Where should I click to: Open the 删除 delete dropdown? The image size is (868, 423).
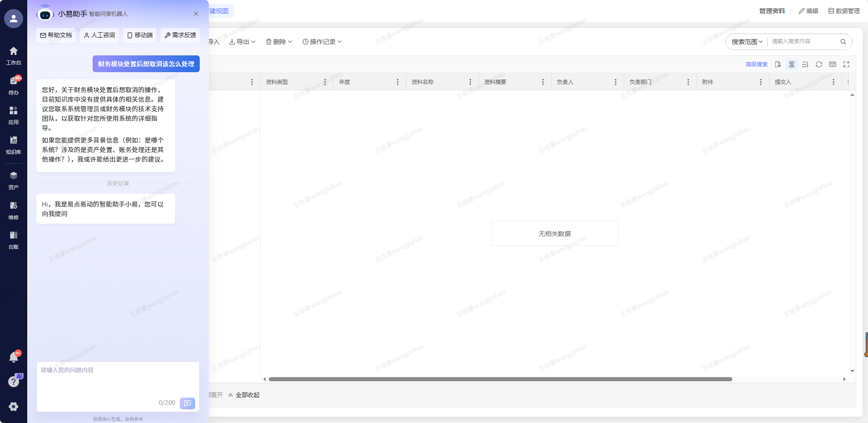pyautogui.click(x=279, y=42)
